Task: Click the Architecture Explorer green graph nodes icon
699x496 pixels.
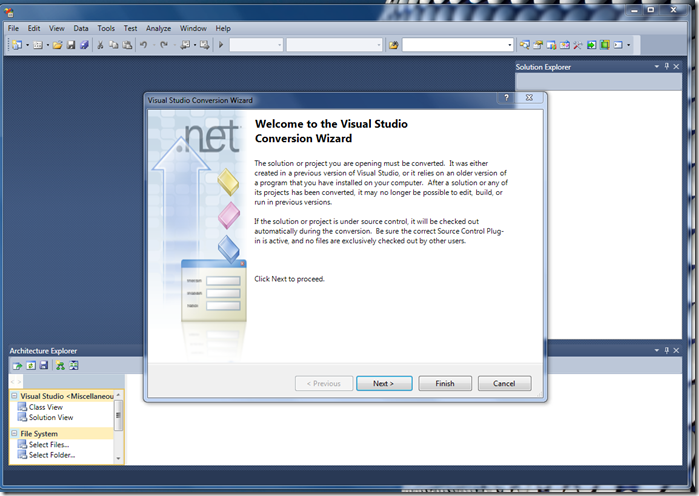Action: [60, 366]
